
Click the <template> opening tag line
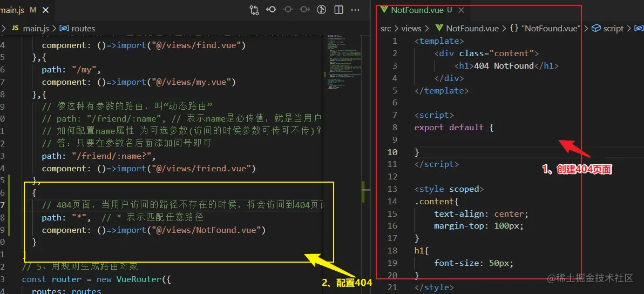pos(439,41)
